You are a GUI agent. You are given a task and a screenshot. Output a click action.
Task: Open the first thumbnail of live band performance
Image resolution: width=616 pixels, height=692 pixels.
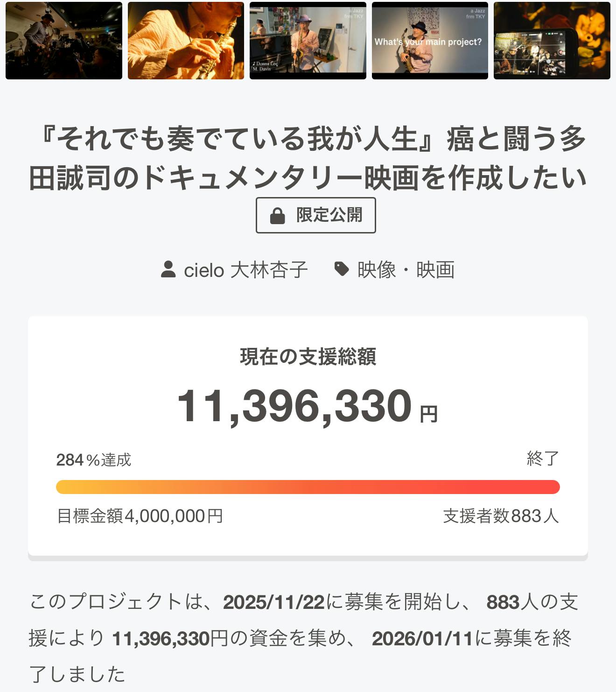(x=64, y=41)
